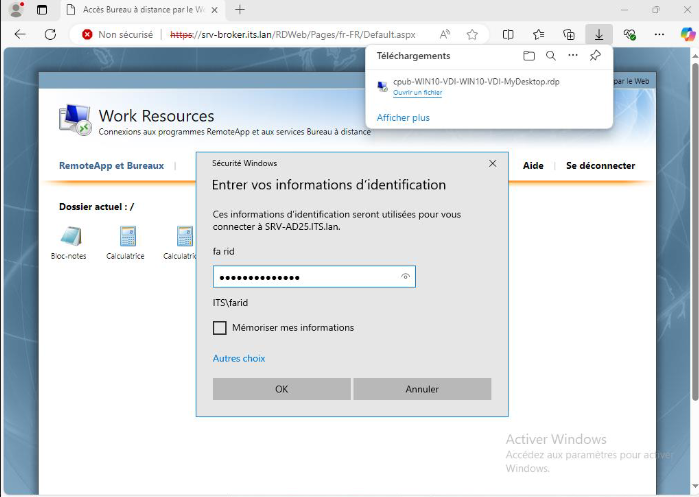
Task: Open the favorites list icon
Action: 539,34
